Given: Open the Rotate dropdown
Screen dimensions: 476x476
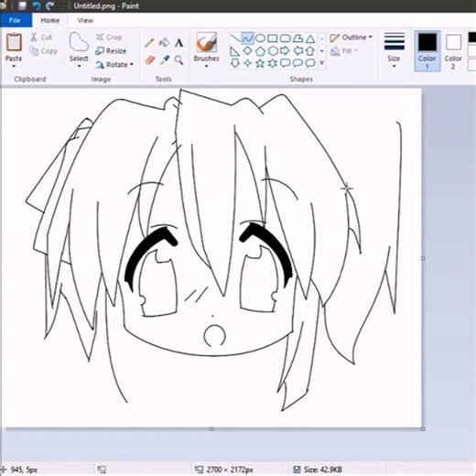Looking at the screenshot, I should click(114, 65).
